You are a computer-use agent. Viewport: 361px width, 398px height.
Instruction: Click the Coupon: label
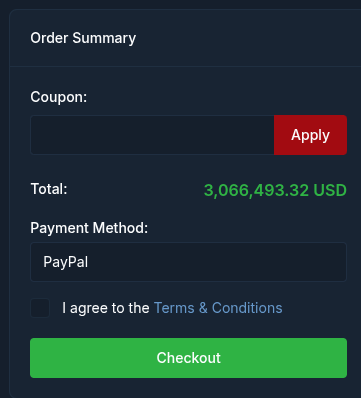(x=59, y=97)
